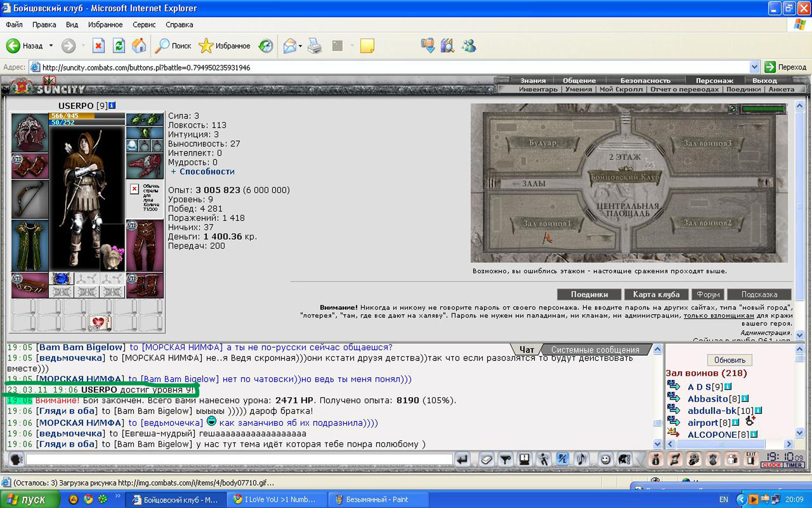Open Анкета submenu link

click(781, 89)
